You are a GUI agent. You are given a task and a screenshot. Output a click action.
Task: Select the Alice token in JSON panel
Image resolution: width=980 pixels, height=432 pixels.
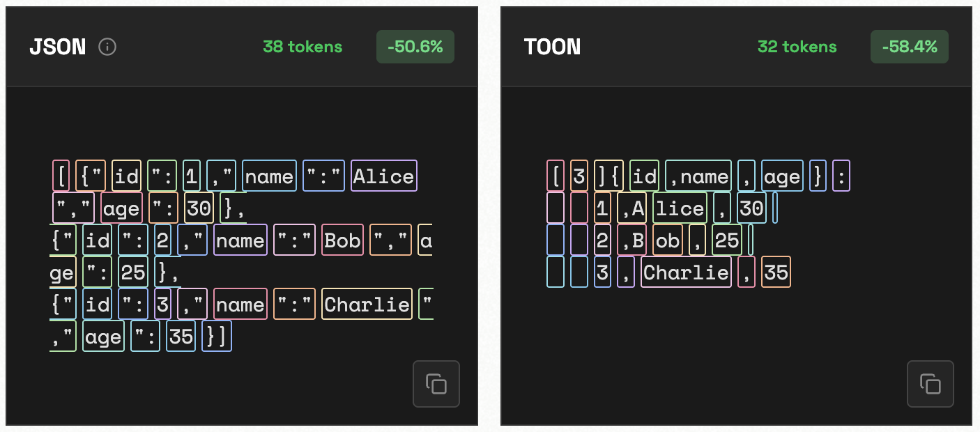383,176
